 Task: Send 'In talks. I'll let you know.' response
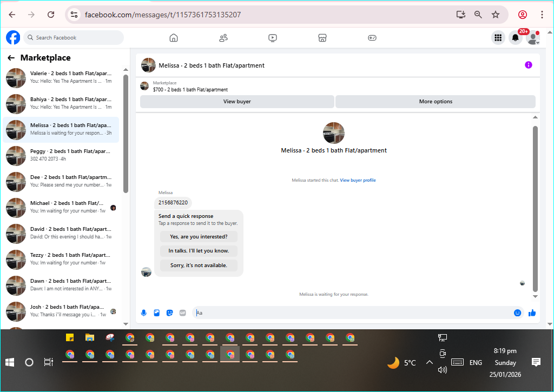199,251
